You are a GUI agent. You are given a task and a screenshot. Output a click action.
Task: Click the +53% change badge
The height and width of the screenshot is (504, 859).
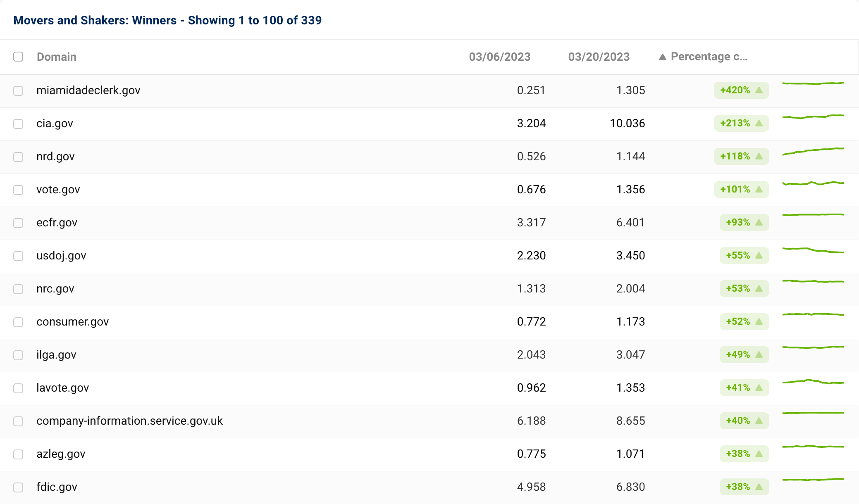744,288
